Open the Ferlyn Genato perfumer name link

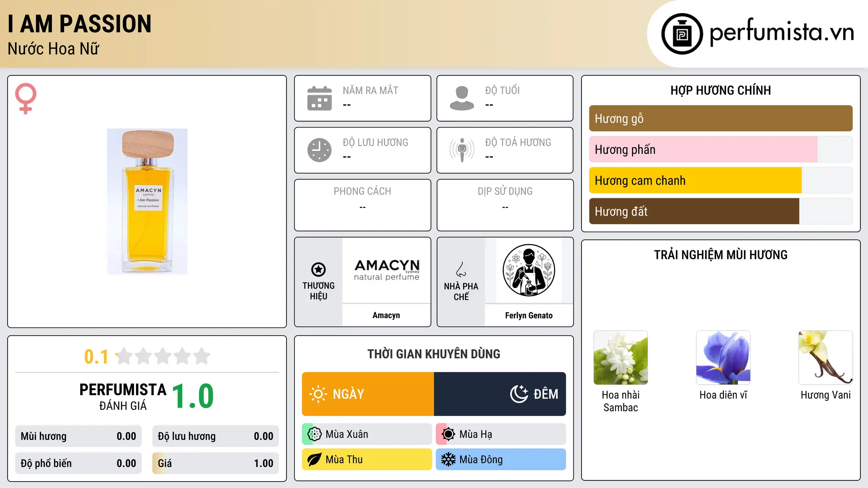click(x=529, y=315)
